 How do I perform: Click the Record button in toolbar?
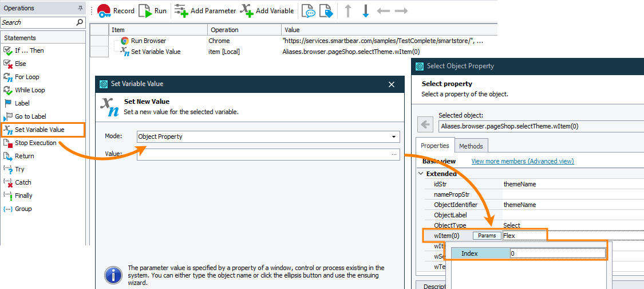click(x=116, y=11)
